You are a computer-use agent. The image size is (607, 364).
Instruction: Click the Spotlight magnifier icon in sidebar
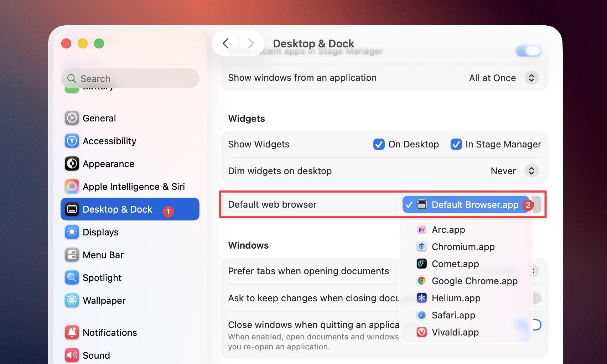pos(72,278)
